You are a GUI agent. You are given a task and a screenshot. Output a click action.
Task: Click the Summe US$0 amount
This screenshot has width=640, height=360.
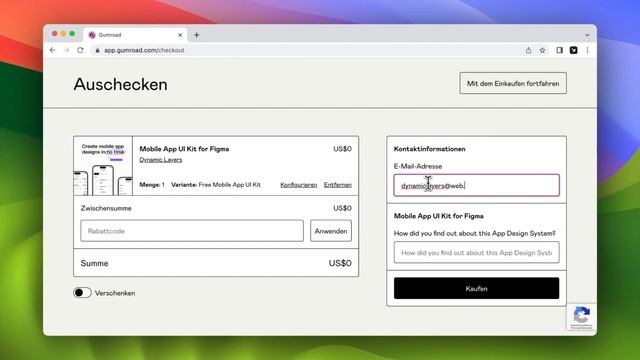[340, 263]
